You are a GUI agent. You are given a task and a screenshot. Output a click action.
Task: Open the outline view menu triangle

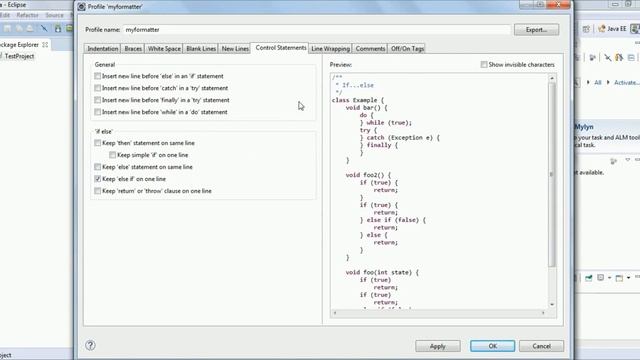[627, 160]
